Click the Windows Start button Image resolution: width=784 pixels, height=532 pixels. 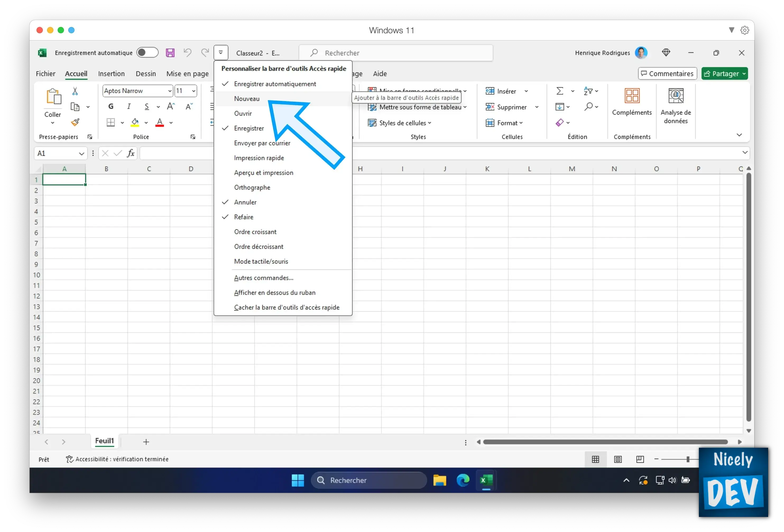coord(298,480)
